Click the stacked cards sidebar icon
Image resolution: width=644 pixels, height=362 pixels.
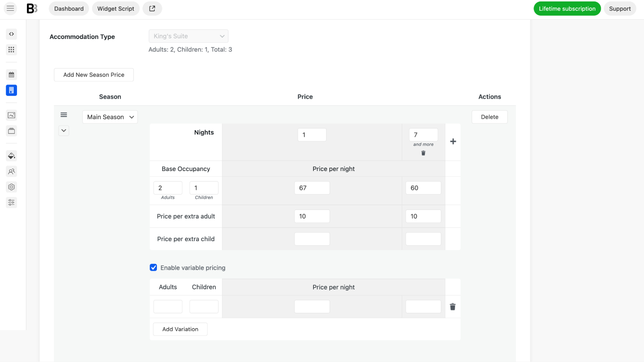[x=11, y=131]
